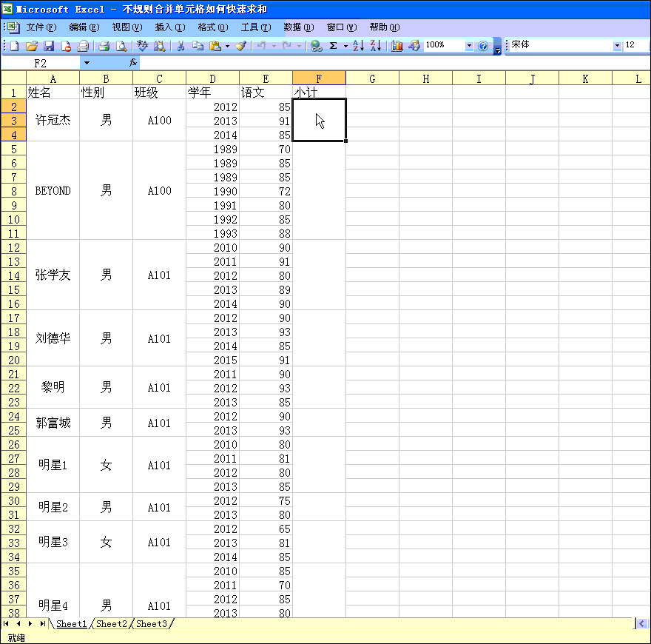Switch to the Sheet2 tab
The width and height of the screenshot is (651, 644).
point(112,624)
